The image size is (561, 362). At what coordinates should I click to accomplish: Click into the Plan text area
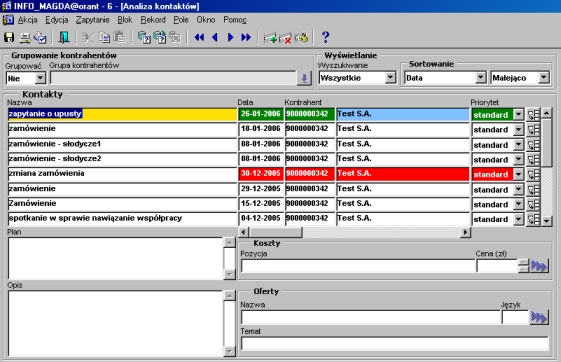[116, 258]
